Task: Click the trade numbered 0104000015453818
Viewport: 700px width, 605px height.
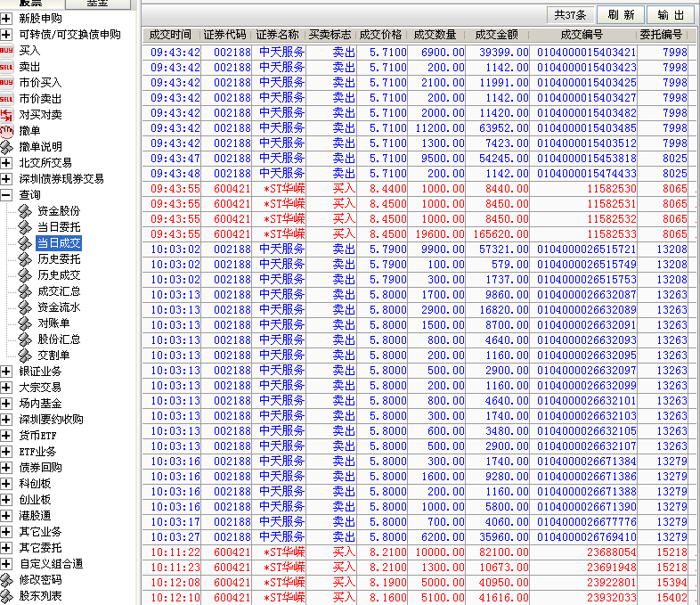Action: 587,159
